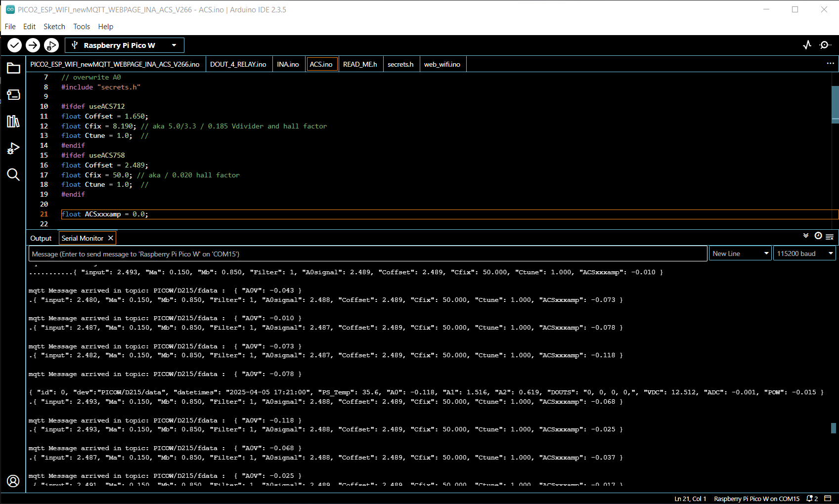Click the code editor vertical scrollbar
839x504 pixels.
coord(835,104)
